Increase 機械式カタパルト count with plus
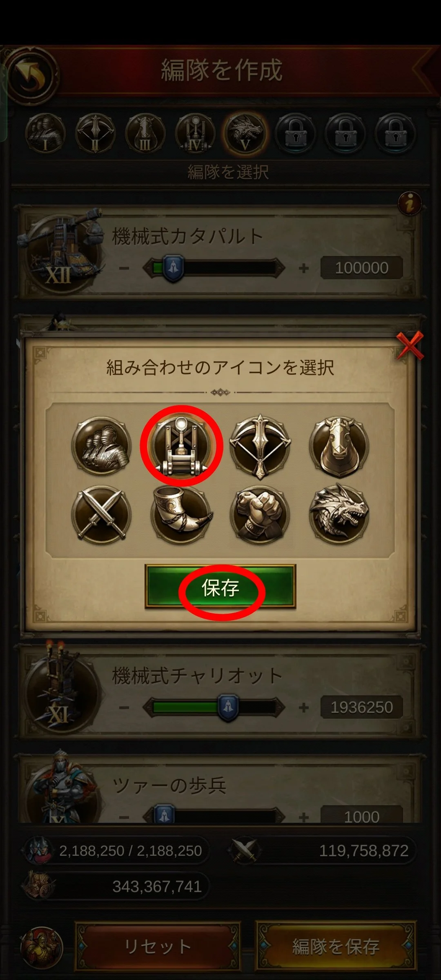This screenshot has height=980, width=441. tap(303, 268)
